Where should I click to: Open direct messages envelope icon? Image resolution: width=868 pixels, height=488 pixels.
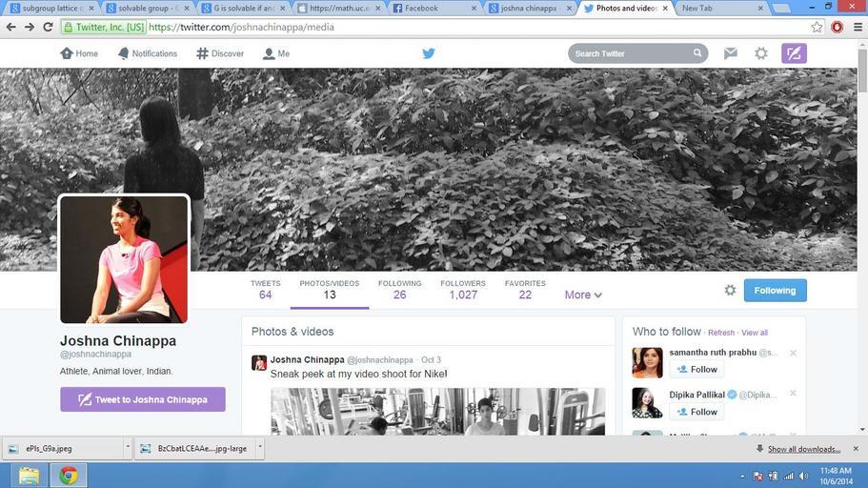[x=731, y=53]
